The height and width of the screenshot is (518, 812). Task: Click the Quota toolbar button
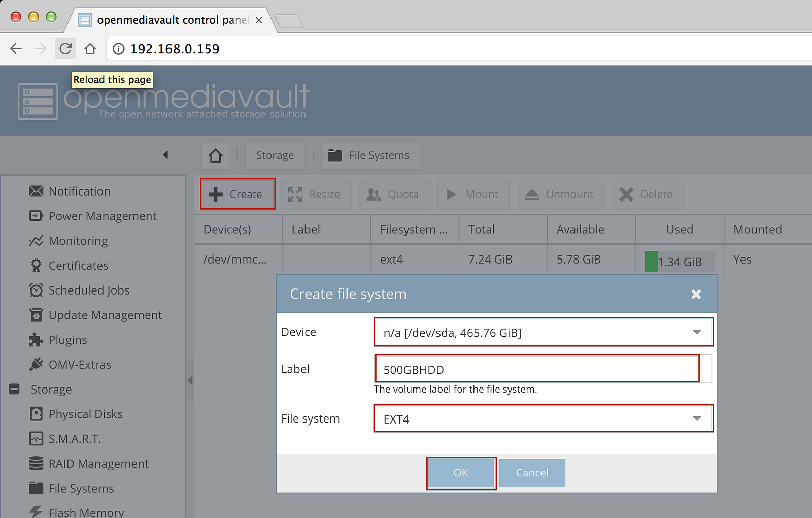[394, 195]
